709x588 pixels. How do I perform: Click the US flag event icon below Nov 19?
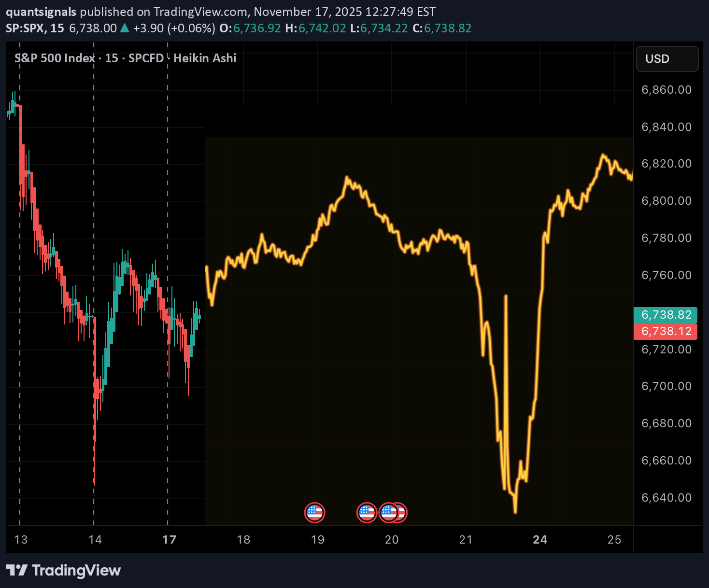pos(315,513)
